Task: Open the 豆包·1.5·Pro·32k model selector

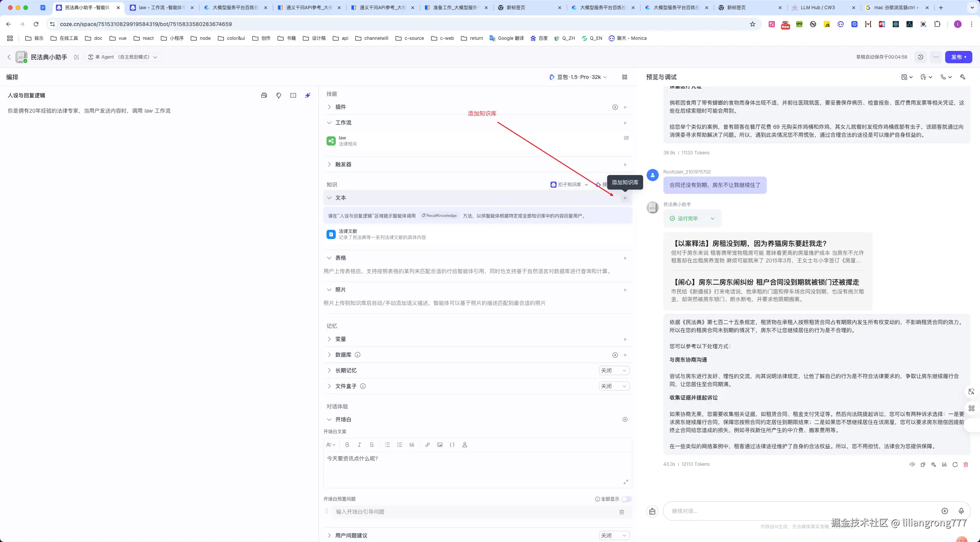Action: 578,77
